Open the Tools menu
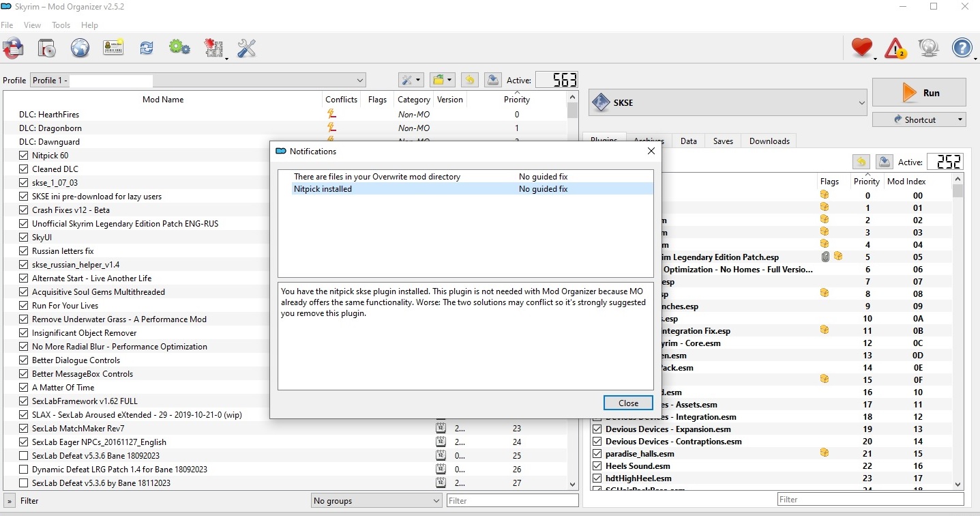 pos(61,25)
